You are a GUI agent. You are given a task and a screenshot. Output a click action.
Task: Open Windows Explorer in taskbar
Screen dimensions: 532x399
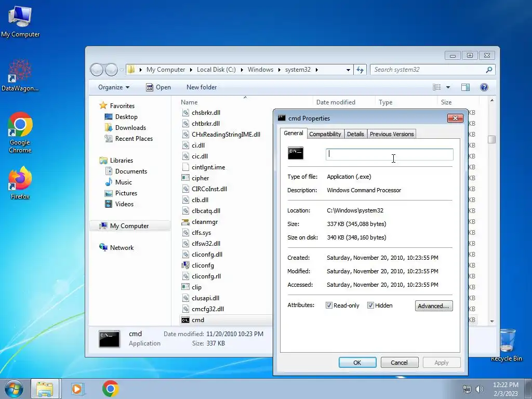45,389
